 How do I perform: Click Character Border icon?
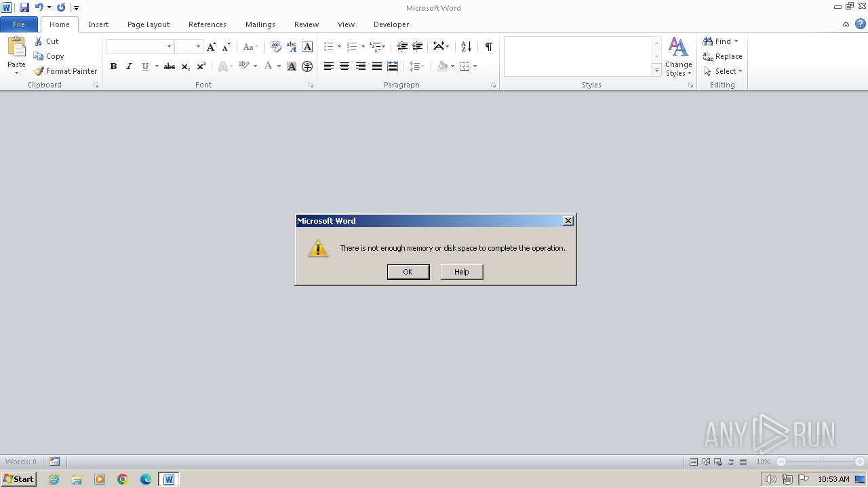click(307, 47)
